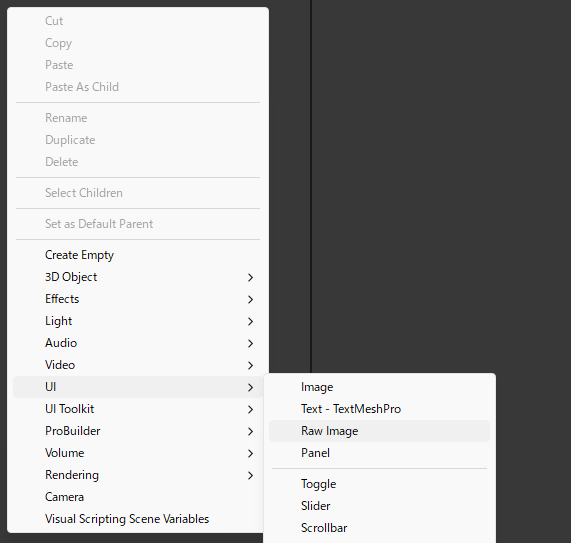Choose Camera from the context menu
Screen dimensions: 571x543
click(138, 497)
